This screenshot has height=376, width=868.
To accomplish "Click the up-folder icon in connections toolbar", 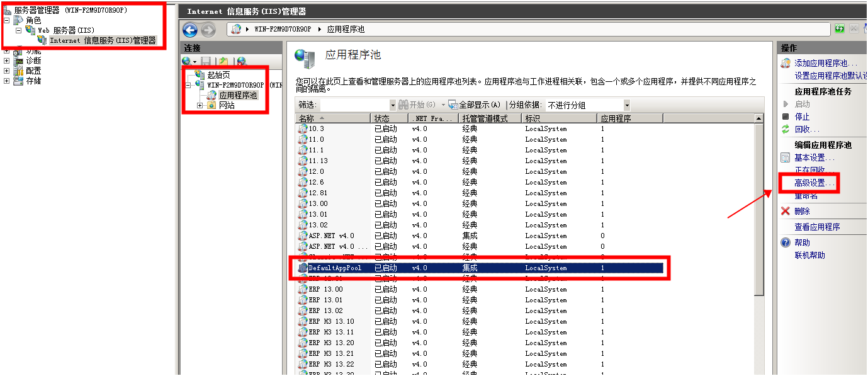I will tap(223, 61).
